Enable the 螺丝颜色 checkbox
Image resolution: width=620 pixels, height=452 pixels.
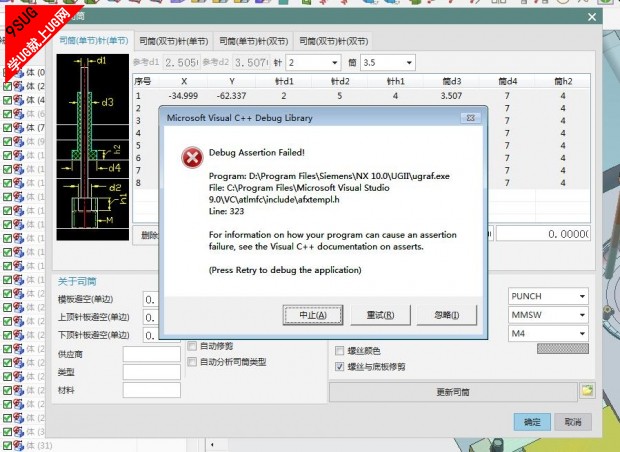point(339,351)
